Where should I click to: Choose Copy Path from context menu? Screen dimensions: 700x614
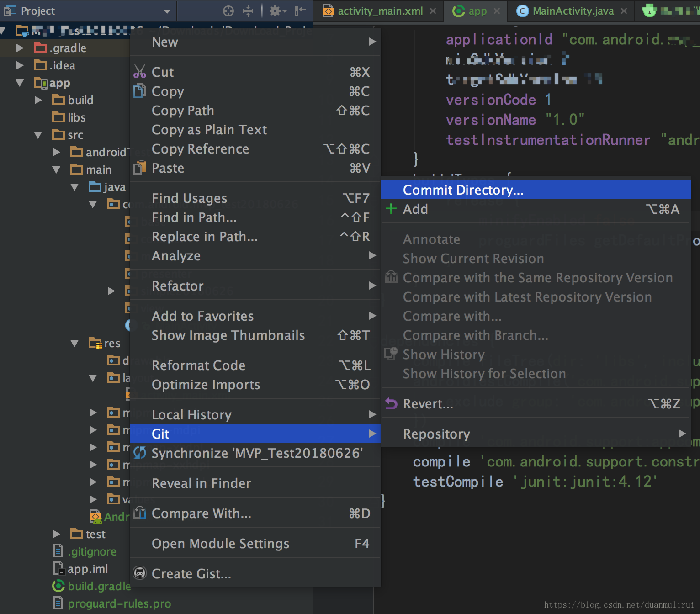[x=255, y=110]
